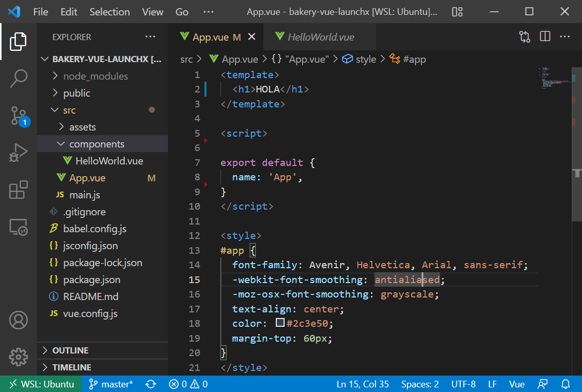
Task: Open the Selection menu
Action: point(109,12)
